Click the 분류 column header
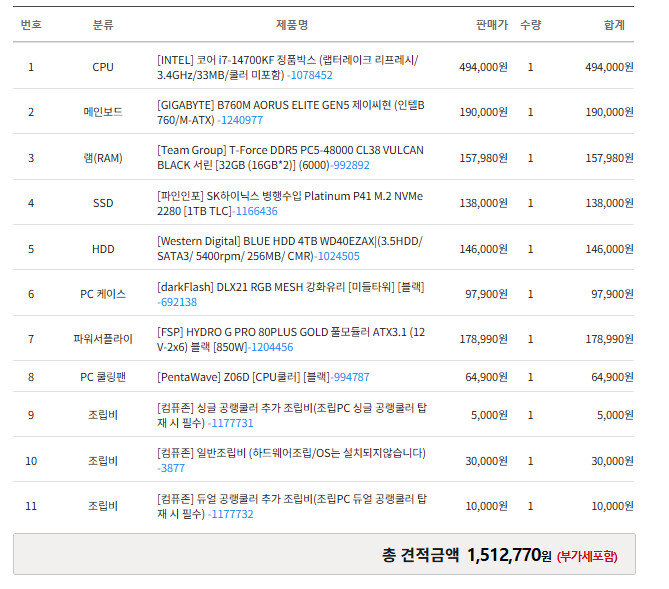 pyautogui.click(x=103, y=25)
